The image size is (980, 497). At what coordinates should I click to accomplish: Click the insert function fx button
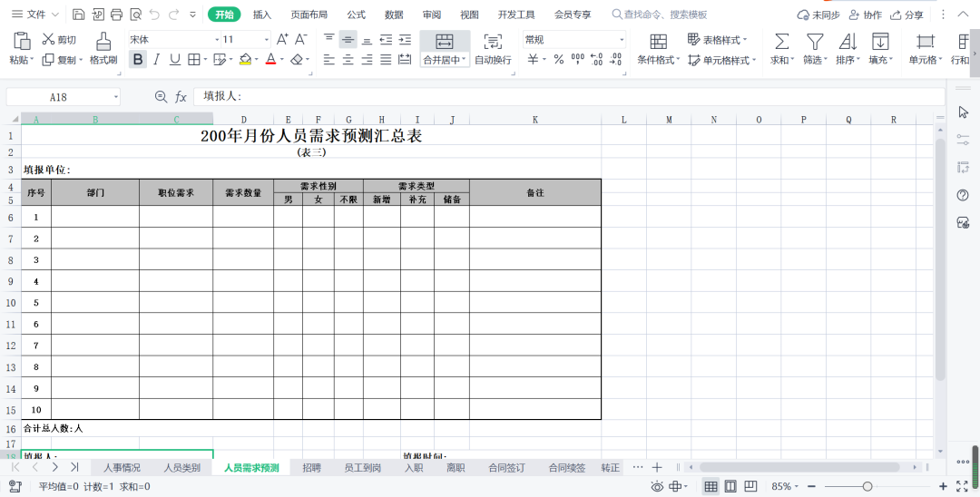(x=181, y=97)
